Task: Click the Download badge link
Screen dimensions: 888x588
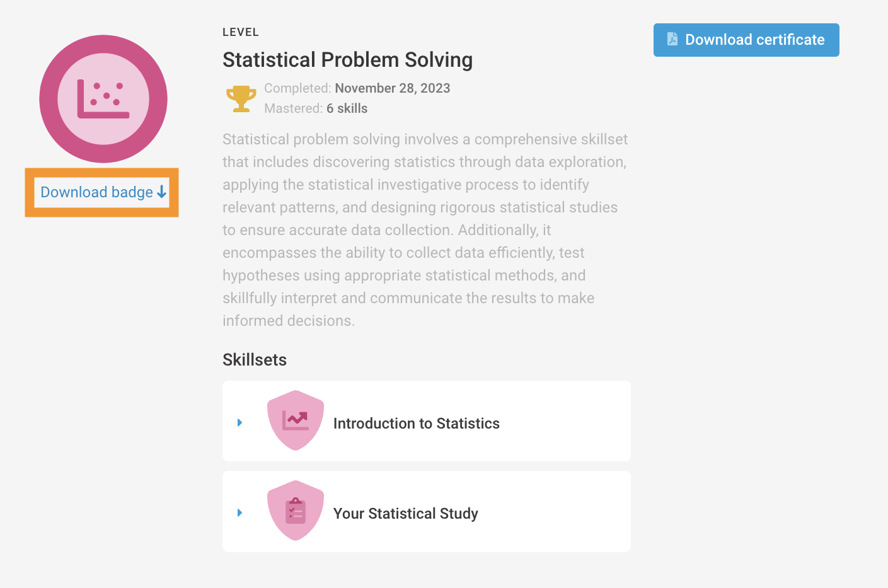Action: pos(96,192)
